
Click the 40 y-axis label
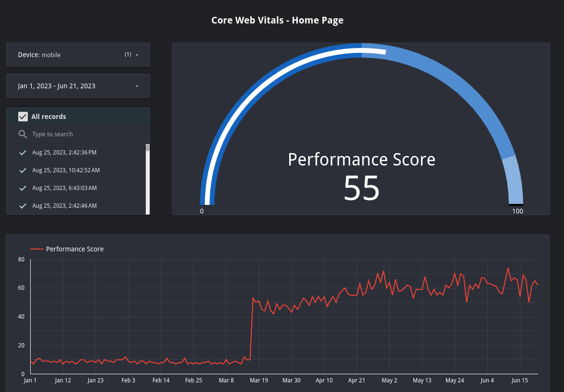pos(21,317)
